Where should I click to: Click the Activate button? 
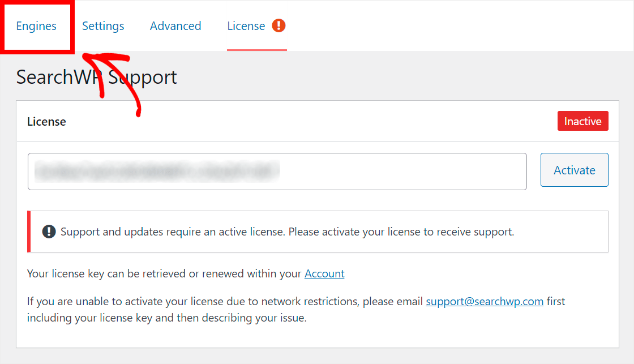pyautogui.click(x=574, y=170)
